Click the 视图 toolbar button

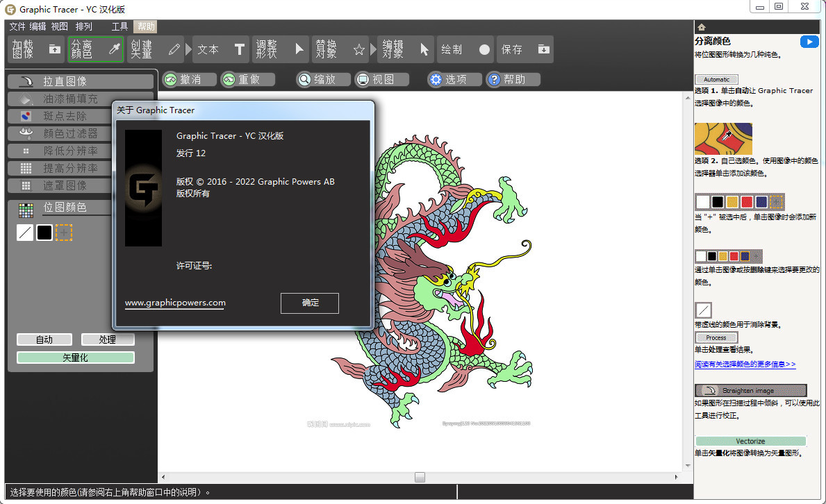[x=382, y=80]
